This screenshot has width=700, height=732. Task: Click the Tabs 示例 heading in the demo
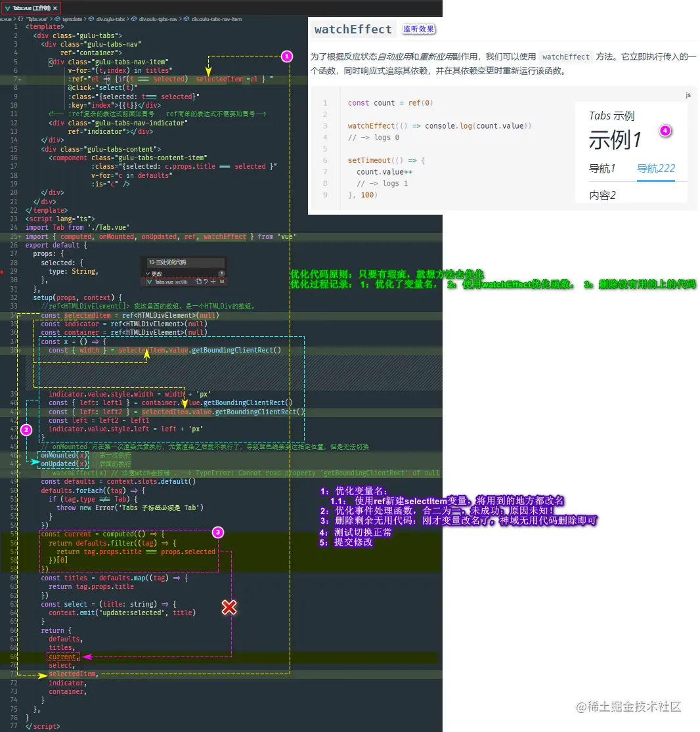[612, 116]
